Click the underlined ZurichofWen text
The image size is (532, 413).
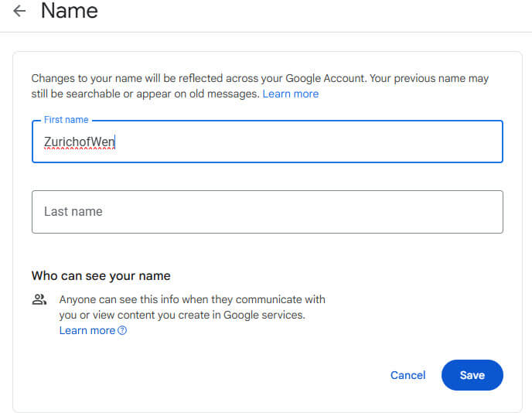[80, 142]
